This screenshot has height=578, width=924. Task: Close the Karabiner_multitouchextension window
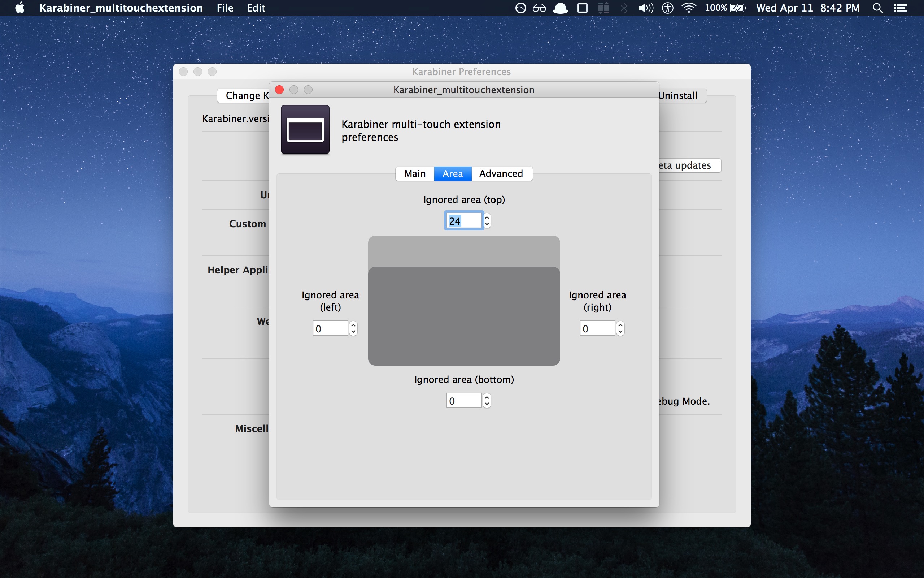tap(279, 90)
